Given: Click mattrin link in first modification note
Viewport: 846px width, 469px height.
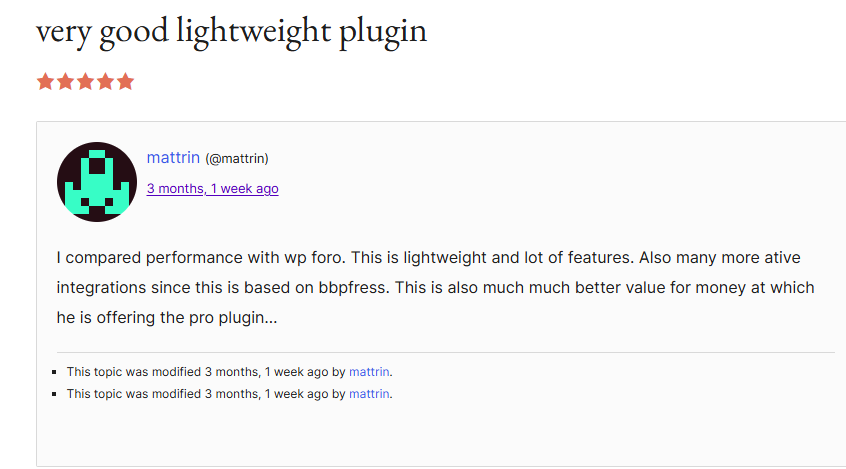Looking at the screenshot, I should click(369, 372).
